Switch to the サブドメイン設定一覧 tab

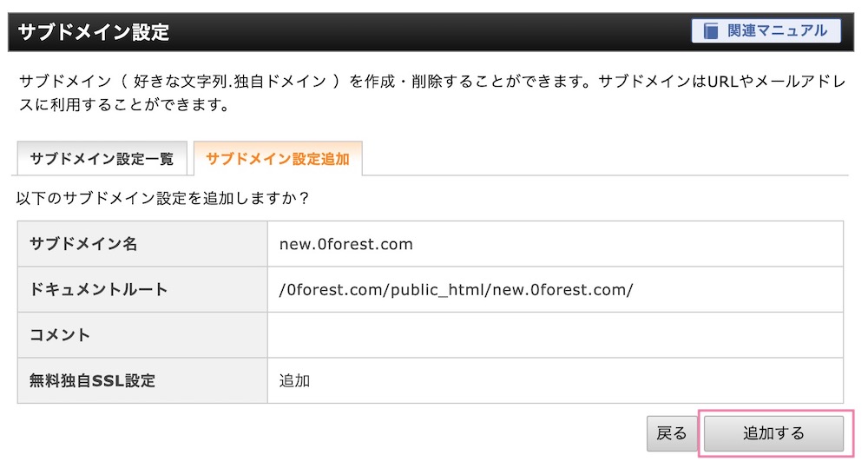pyautogui.click(x=102, y=159)
